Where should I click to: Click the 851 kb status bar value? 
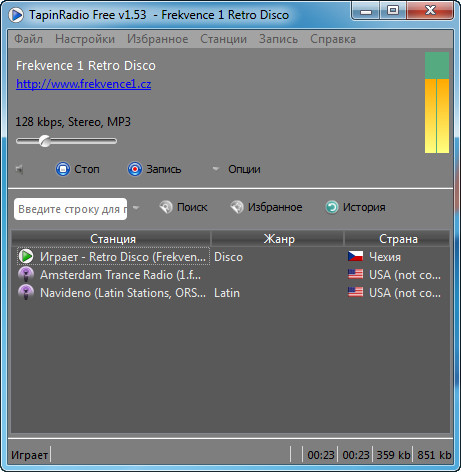[x=434, y=455]
